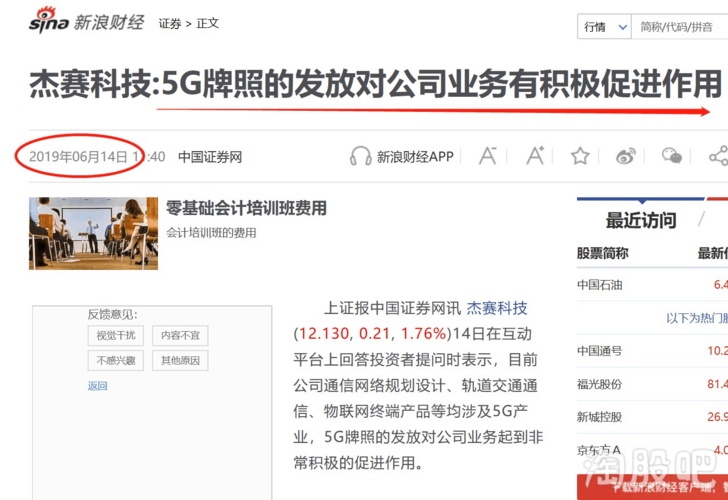Open 京东方A stock row
The image size is (728, 500).
pyautogui.click(x=652, y=449)
